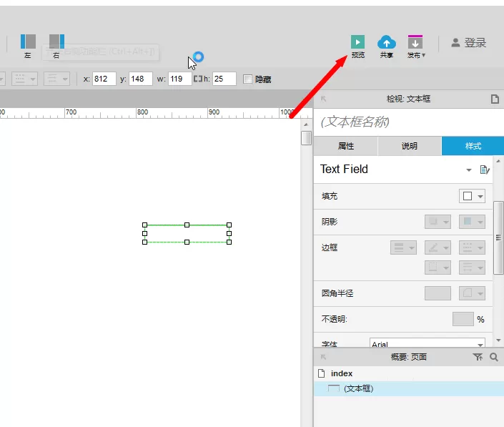
Task: Click the outline filter icon
Action: click(x=478, y=357)
